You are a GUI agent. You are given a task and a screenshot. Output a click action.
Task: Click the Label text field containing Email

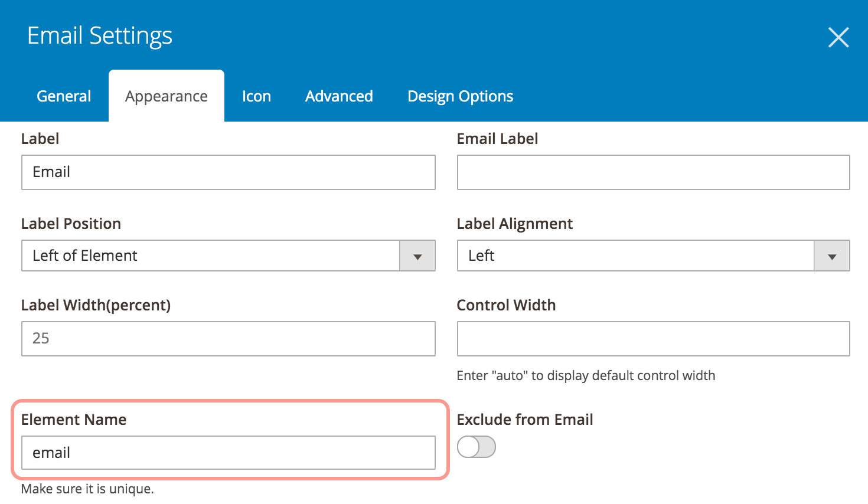(x=228, y=172)
